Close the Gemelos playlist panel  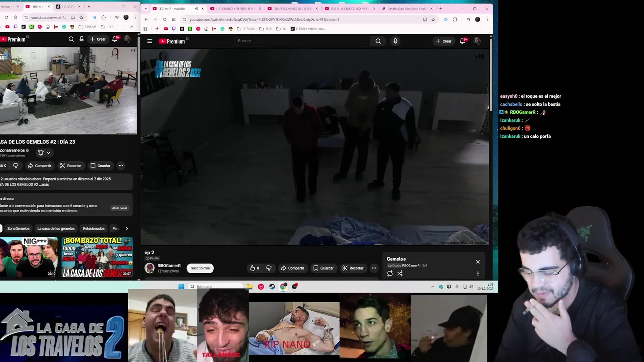coord(478,262)
